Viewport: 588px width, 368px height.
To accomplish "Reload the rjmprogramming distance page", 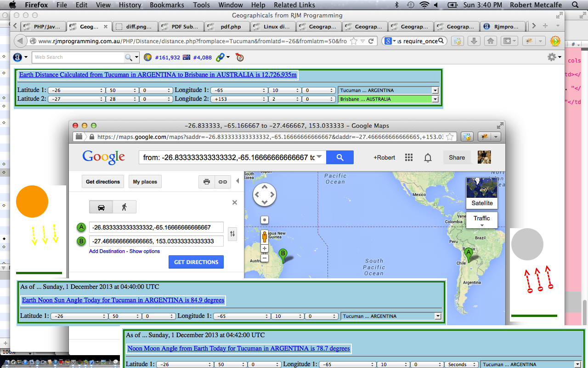I will click(x=372, y=41).
